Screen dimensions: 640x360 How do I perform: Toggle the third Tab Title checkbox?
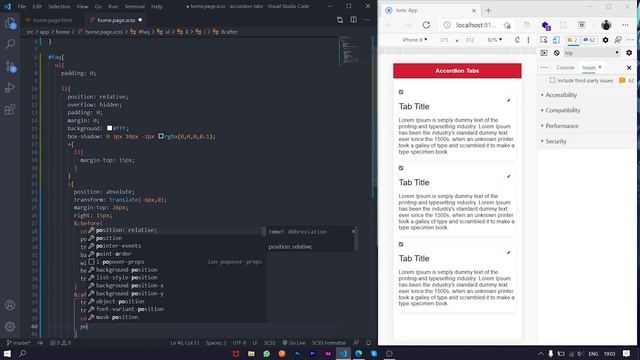(x=401, y=244)
